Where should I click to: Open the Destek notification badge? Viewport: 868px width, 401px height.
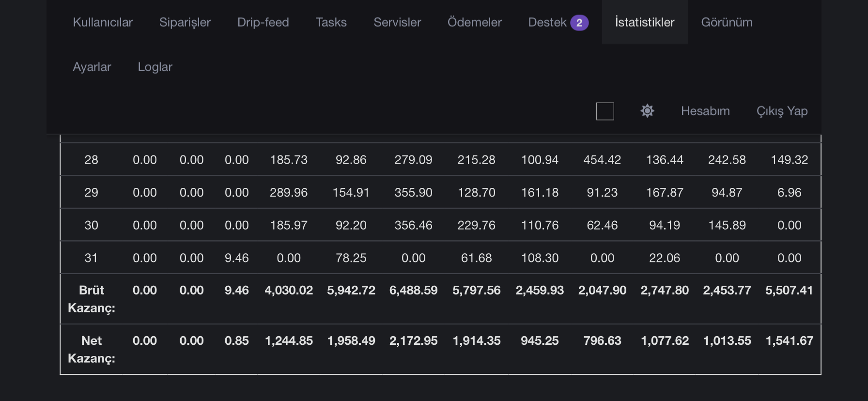click(x=579, y=23)
